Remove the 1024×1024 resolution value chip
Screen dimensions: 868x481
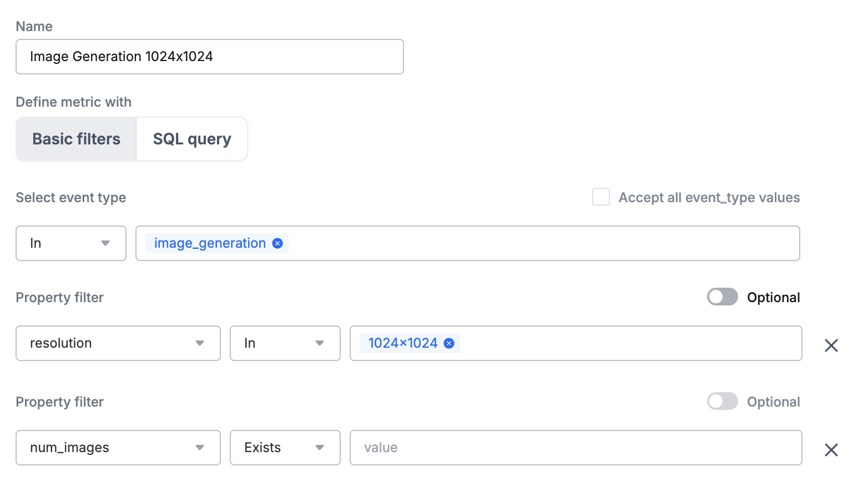click(x=448, y=343)
